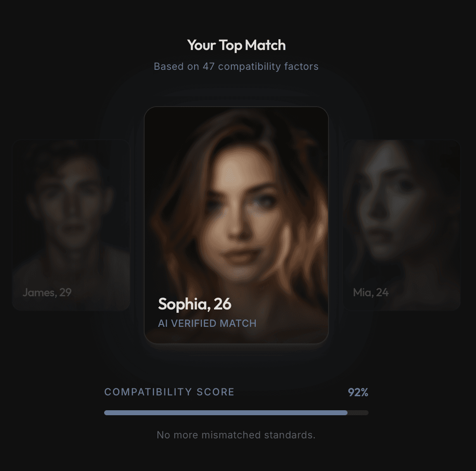Image resolution: width=476 pixels, height=471 pixels.
Task: Click the COMPATIBILITY SCORE label
Action: click(169, 392)
